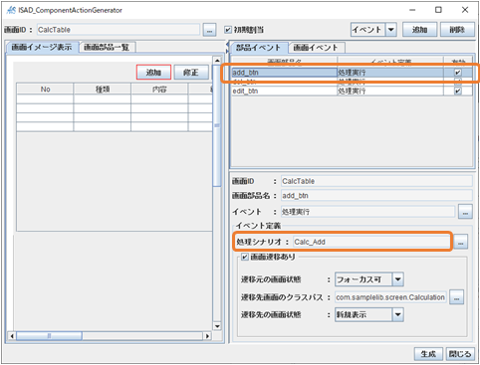
Task: Click the イベント field showing 処理実行
Action: tap(368, 212)
